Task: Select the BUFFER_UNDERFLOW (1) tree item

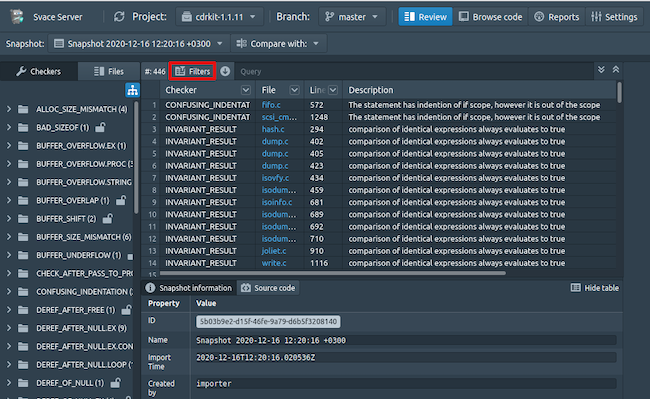Action: point(78,255)
